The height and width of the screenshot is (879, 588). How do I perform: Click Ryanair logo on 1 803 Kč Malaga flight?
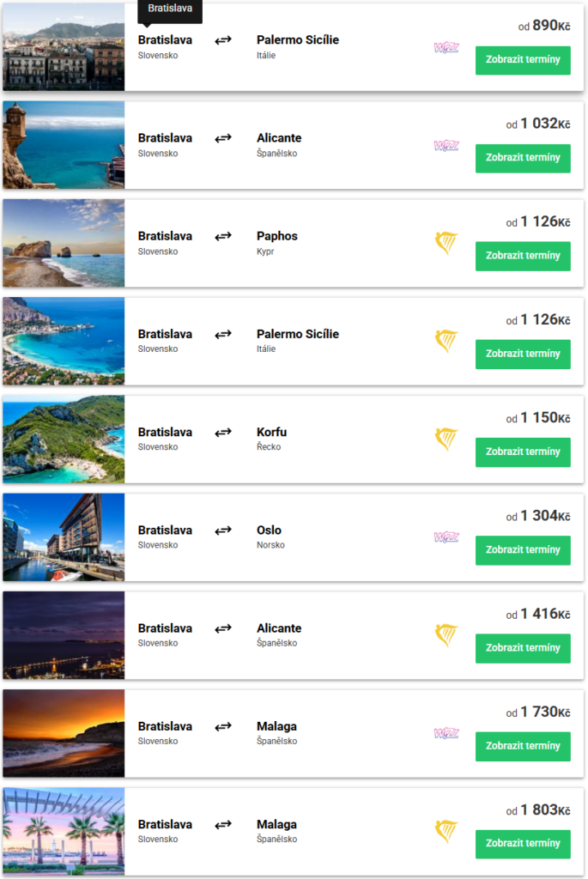[x=446, y=831]
